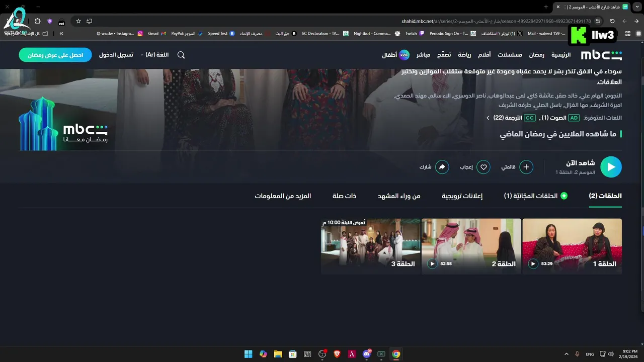The height and width of the screenshot is (362, 644).
Task: Select the الحلقات (2) episodes tab
Action: tap(605, 196)
